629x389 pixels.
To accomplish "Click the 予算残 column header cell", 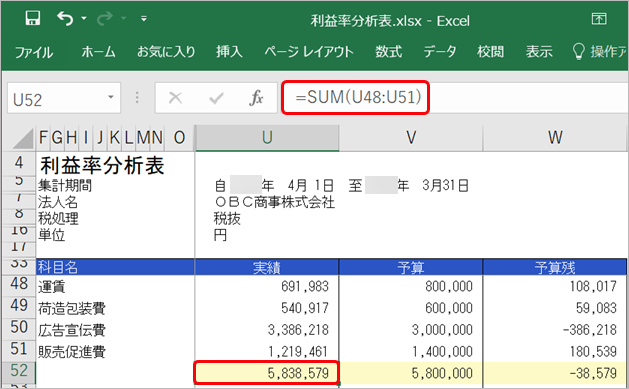I will tap(555, 267).
